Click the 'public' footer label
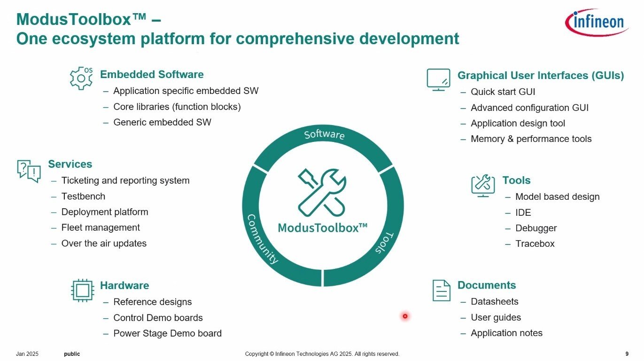This screenshot has width=644, height=361. 72,354
